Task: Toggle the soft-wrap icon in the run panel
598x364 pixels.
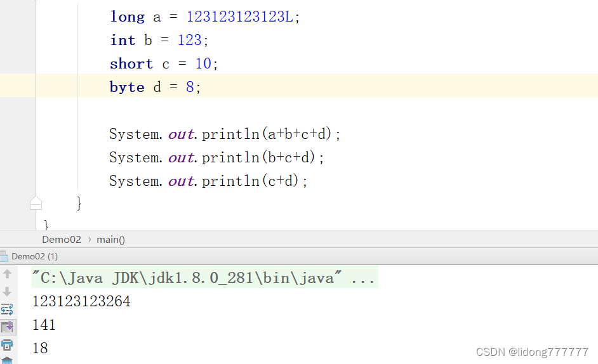Action: [7, 309]
